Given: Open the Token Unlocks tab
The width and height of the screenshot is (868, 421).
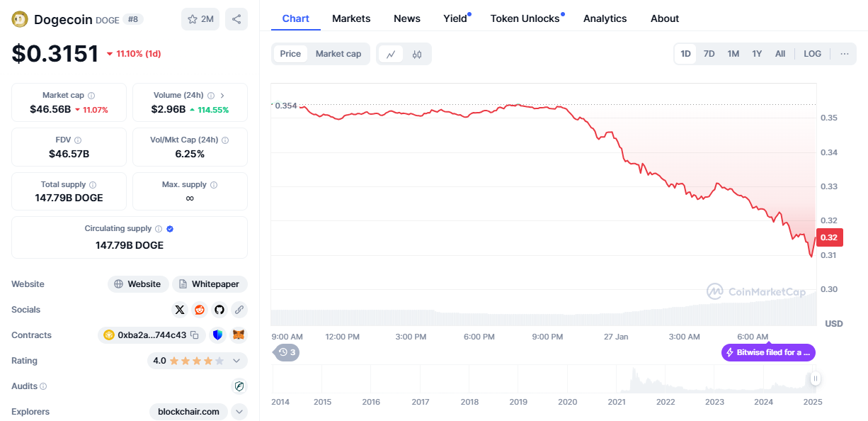Looking at the screenshot, I should click(525, 18).
